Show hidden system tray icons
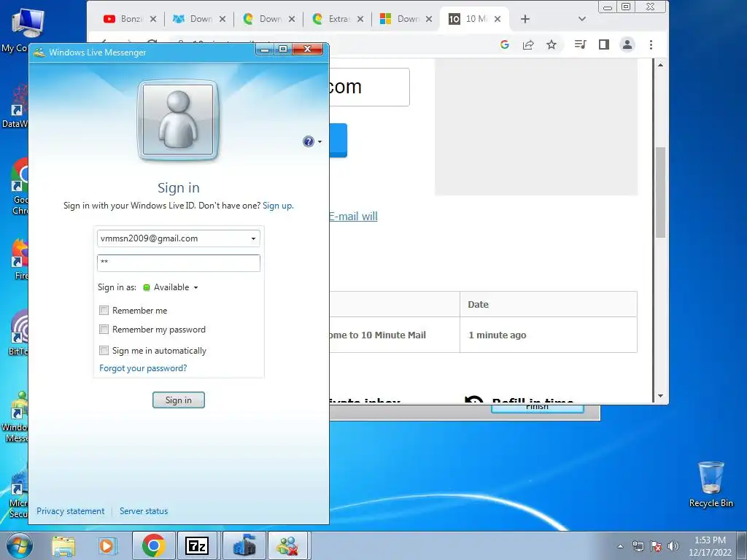Viewport: 747px width, 560px height. click(x=620, y=546)
